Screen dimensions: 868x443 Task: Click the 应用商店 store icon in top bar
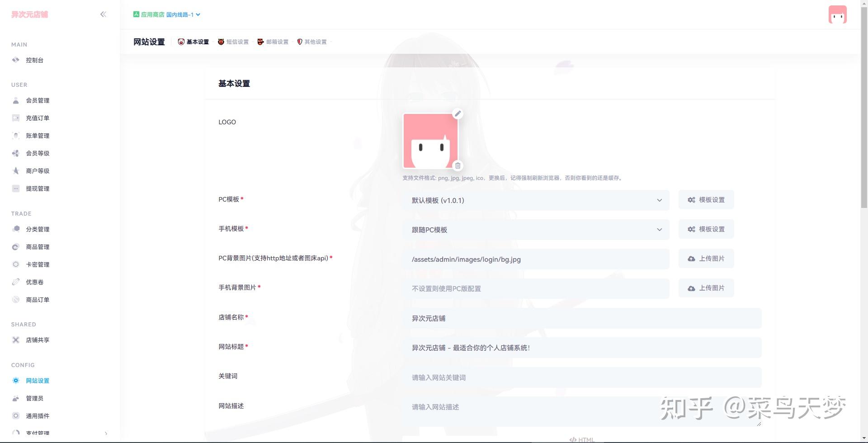(136, 14)
